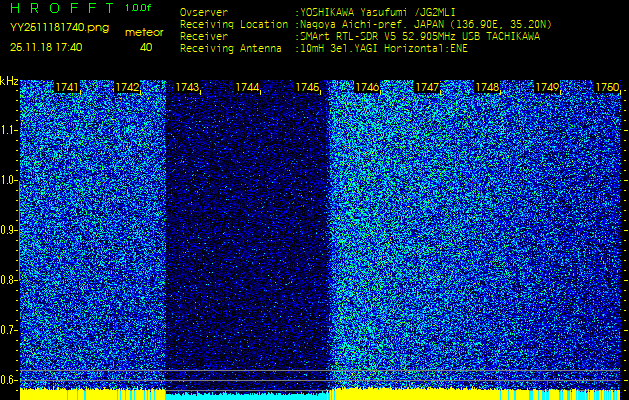
Task: Click the 1746 time marker
Action: pyautogui.click(x=367, y=87)
